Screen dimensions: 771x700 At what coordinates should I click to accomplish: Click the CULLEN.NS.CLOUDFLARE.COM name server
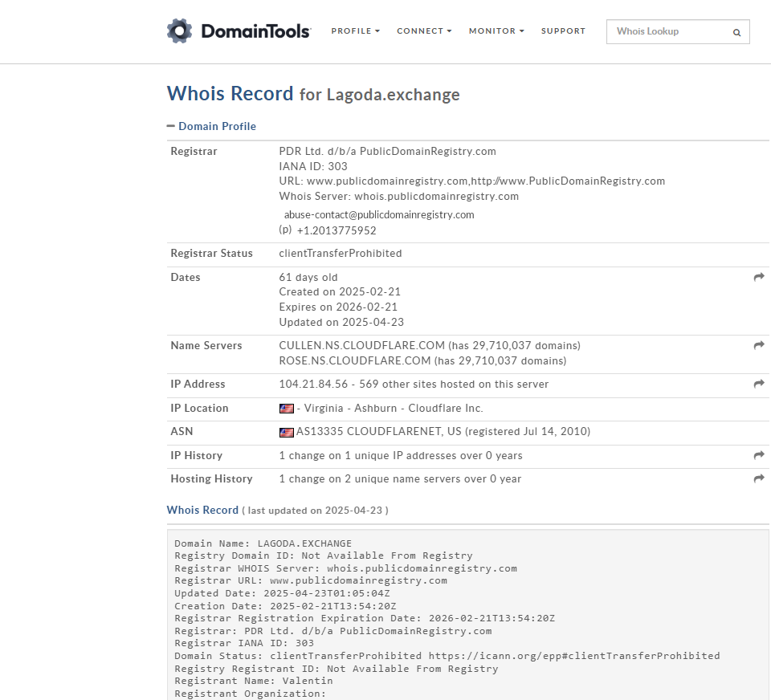(x=362, y=345)
